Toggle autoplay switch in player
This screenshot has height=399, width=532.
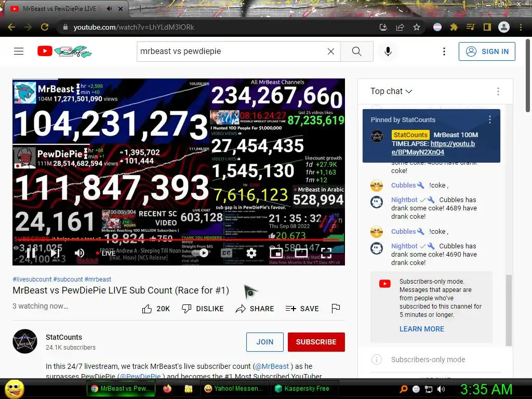tap(200, 253)
